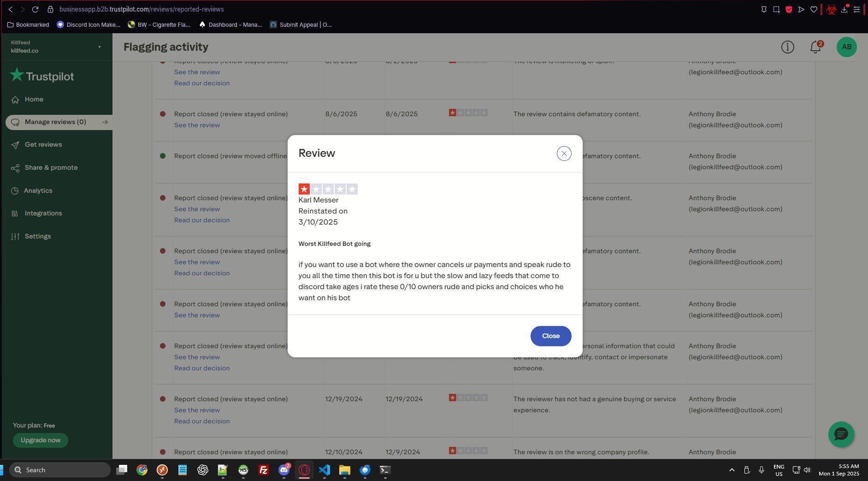The image size is (868, 481).
Task: Open Manage reviews in the sidebar
Action: 55,122
